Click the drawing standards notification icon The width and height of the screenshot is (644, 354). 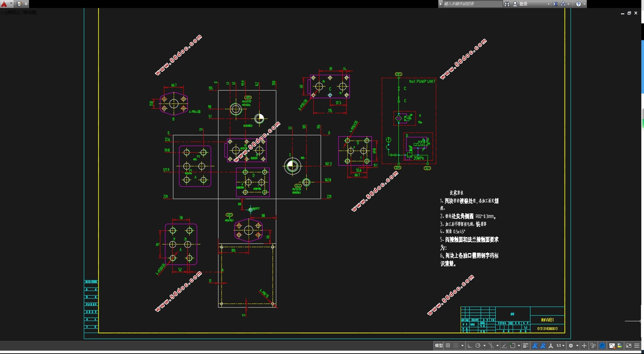(620, 346)
